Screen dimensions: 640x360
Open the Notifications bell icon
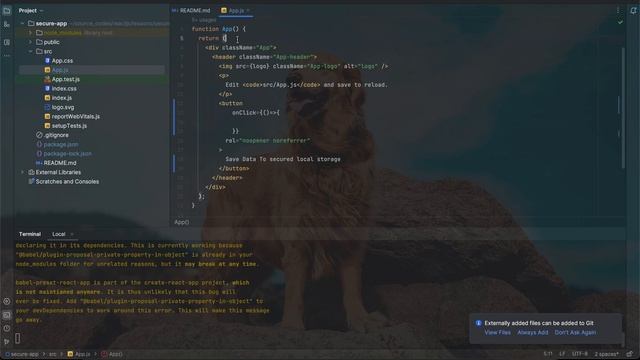point(633,11)
